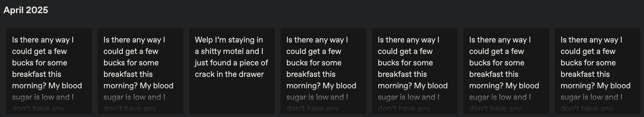Image resolution: width=644 pixels, height=117 pixels.
Task: Click 'just found a piece of' line
Action: [x=231, y=63]
